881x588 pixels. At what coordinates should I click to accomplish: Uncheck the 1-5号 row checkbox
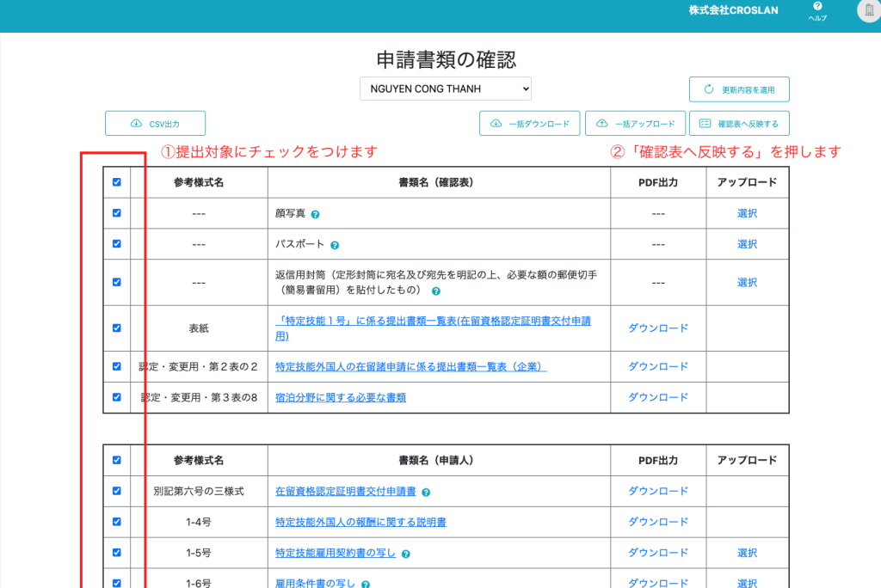[117, 553]
